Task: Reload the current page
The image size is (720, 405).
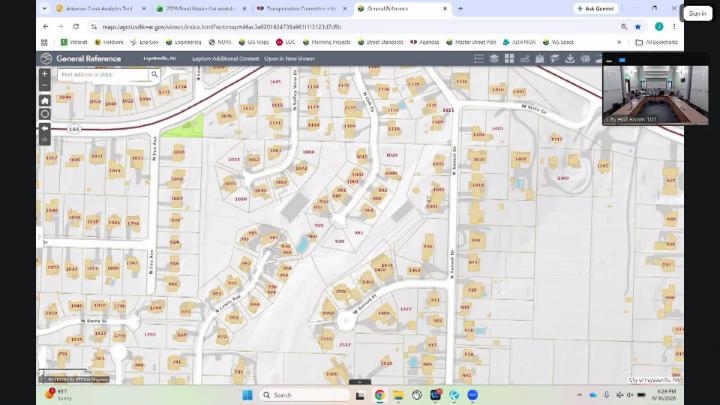Action: 76,27
